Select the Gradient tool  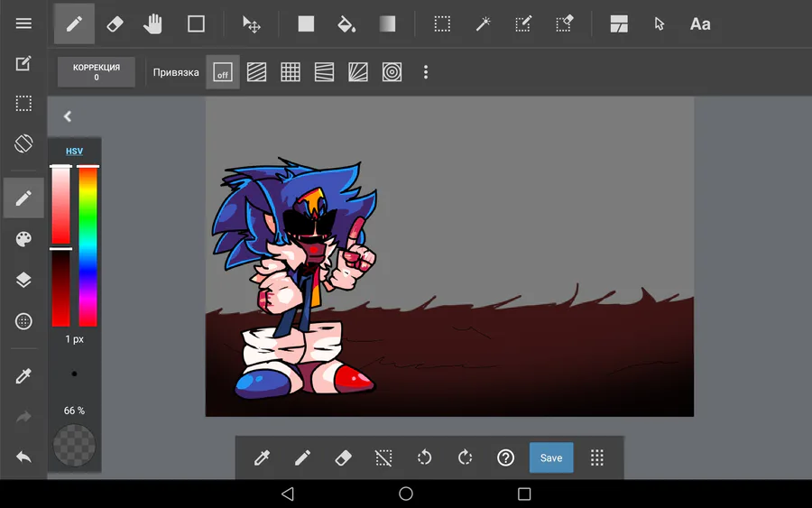pos(387,23)
